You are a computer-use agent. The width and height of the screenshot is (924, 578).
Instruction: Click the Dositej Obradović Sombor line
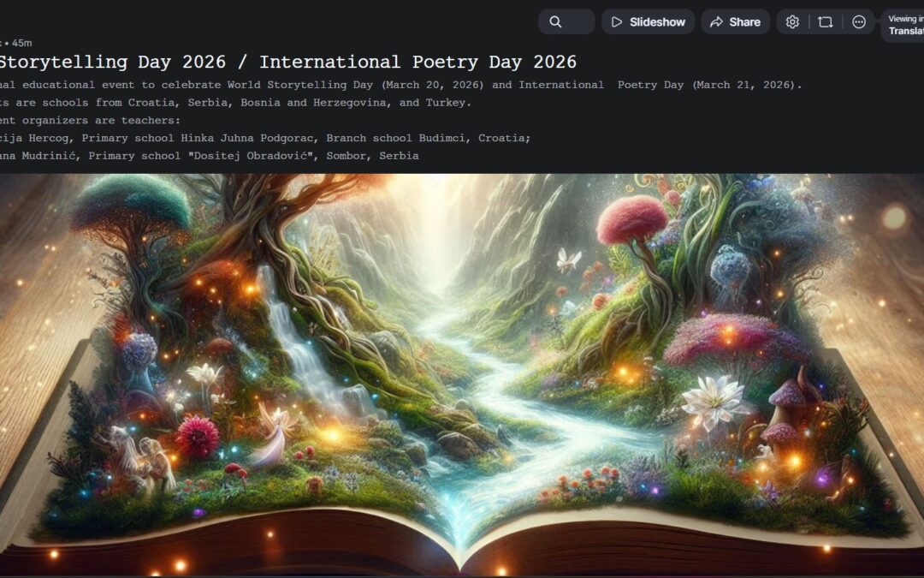tap(210, 156)
